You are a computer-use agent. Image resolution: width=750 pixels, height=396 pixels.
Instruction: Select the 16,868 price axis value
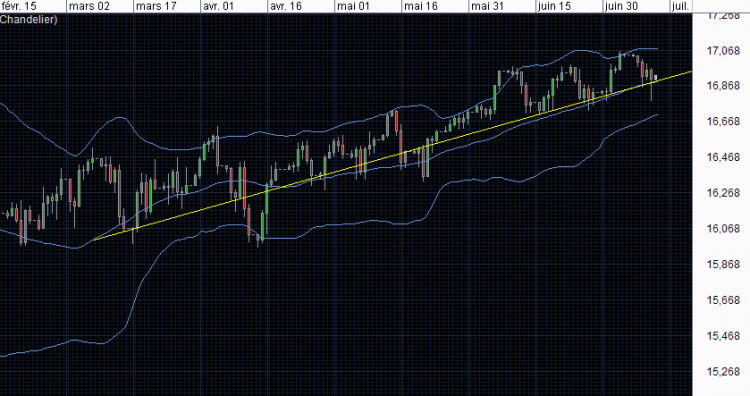[x=723, y=86]
